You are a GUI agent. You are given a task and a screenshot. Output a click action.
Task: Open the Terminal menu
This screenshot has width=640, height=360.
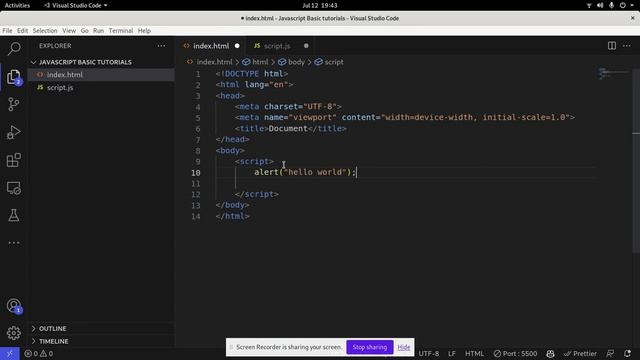[121, 31]
